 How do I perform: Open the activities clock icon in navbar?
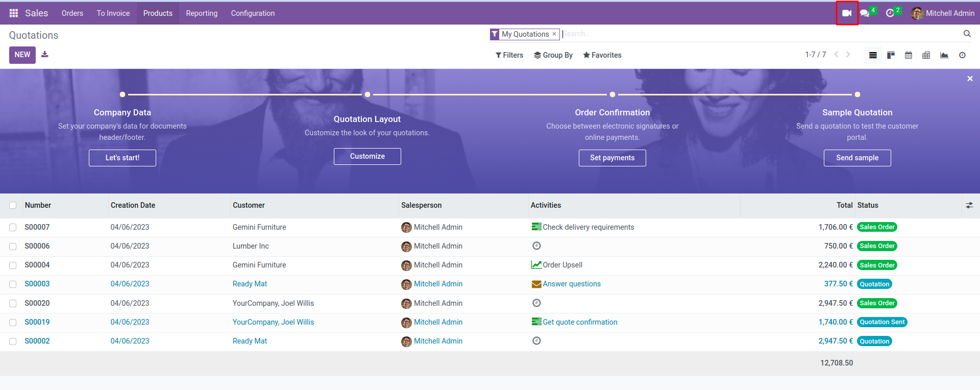coord(890,13)
